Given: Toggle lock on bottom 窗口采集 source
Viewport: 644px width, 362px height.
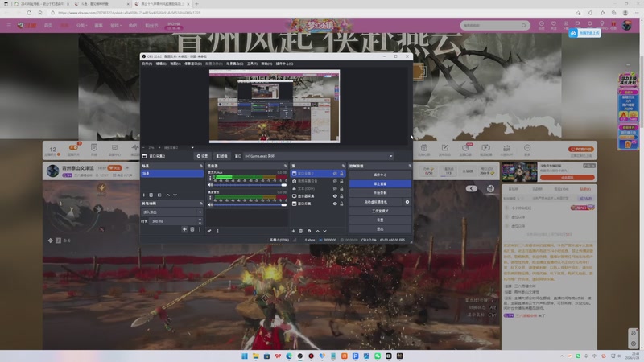Looking at the screenshot, I should pyautogui.click(x=341, y=204).
